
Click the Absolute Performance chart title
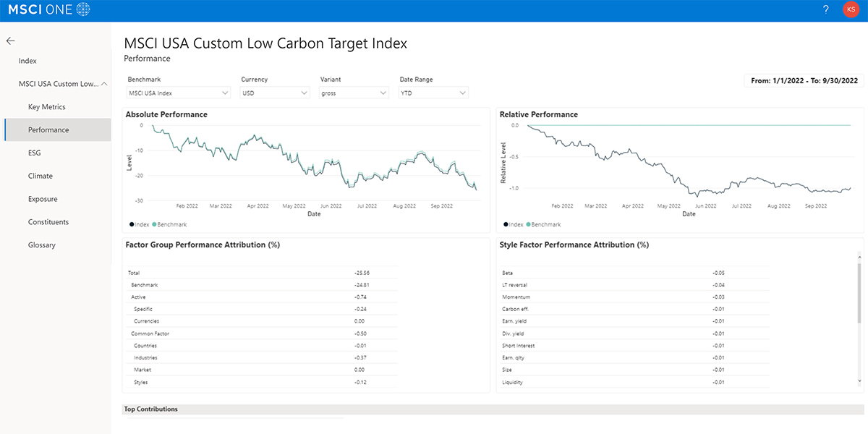[x=166, y=114]
